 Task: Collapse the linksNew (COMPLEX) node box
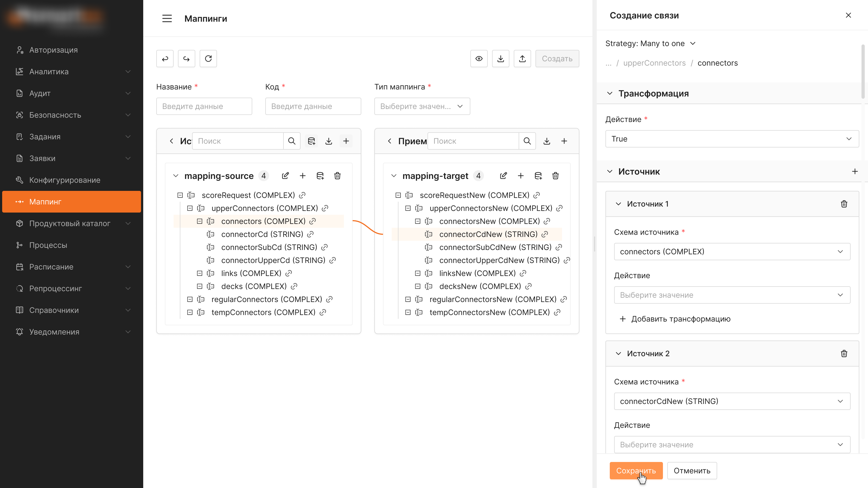click(x=417, y=273)
